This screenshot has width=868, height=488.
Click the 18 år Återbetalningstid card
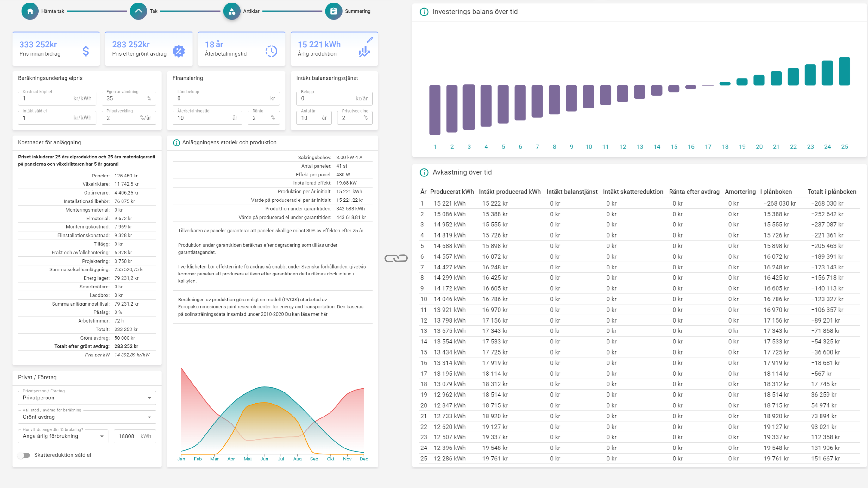[242, 49]
